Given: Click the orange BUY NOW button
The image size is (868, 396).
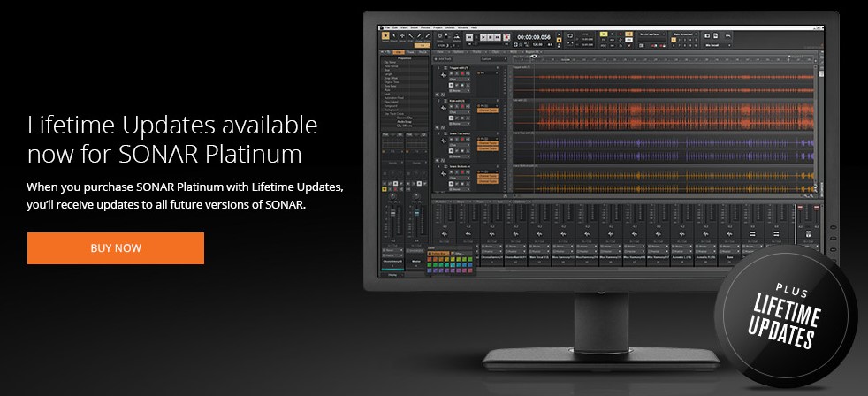Looking at the screenshot, I should click(116, 248).
